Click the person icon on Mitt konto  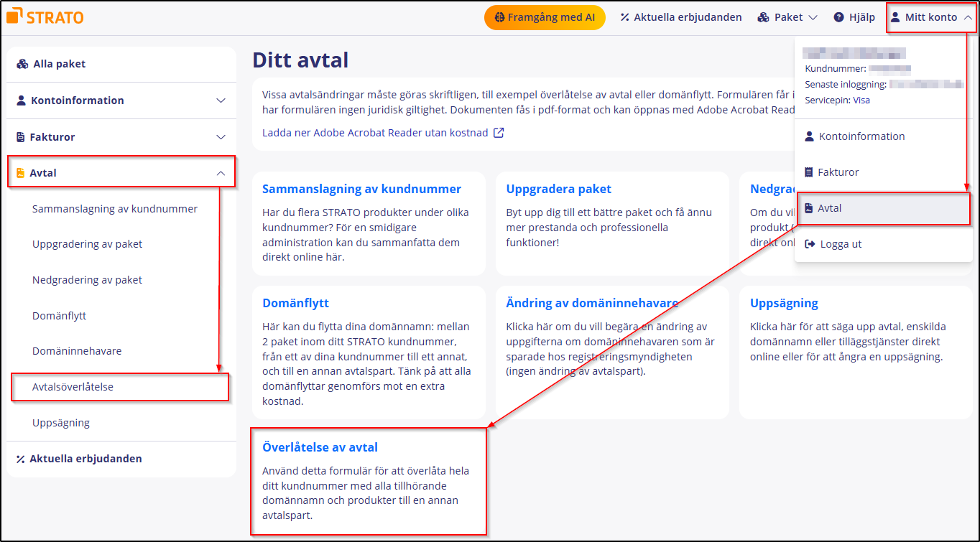click(x=895, y=17)
